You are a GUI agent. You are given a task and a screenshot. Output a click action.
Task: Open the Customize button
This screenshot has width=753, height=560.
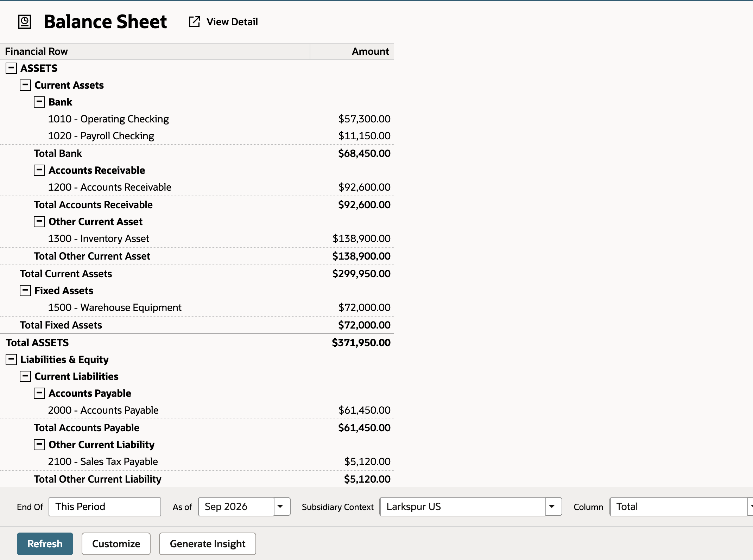click(x=116, y=544)
